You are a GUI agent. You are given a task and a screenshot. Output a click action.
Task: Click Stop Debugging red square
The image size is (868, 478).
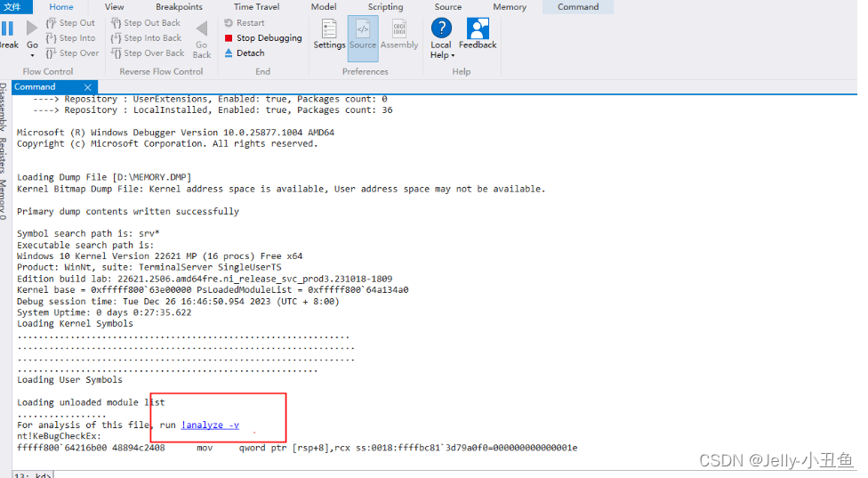[229, 38]
